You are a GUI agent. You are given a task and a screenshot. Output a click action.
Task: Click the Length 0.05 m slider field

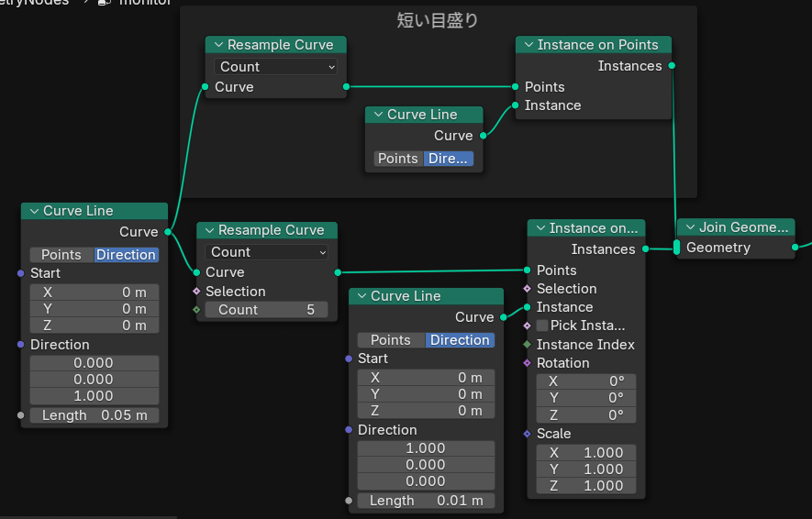pos(95,415)
